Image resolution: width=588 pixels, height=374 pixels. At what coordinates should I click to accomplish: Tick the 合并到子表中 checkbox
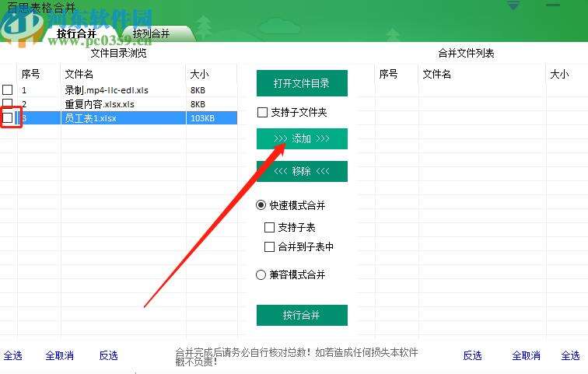pos(269,246)
